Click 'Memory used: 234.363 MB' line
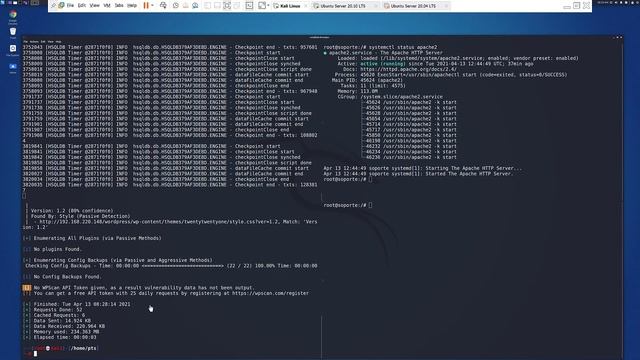Image resolution: width=640 pixels, height=360 pixels. pos(66,332)
